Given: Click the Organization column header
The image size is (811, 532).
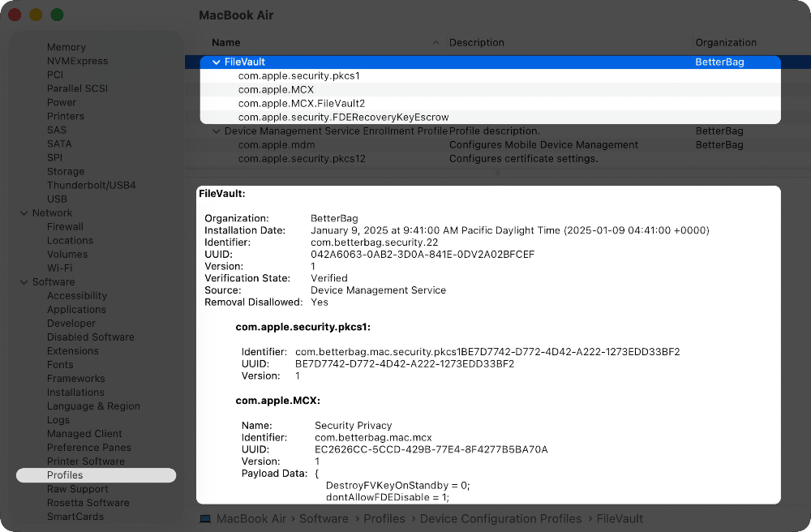Looking at the screenshot, I should (x=725, y=42).
